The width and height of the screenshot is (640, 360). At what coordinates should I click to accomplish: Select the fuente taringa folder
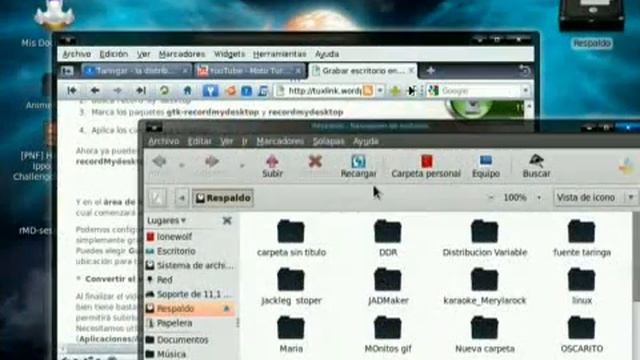point(582,238)
